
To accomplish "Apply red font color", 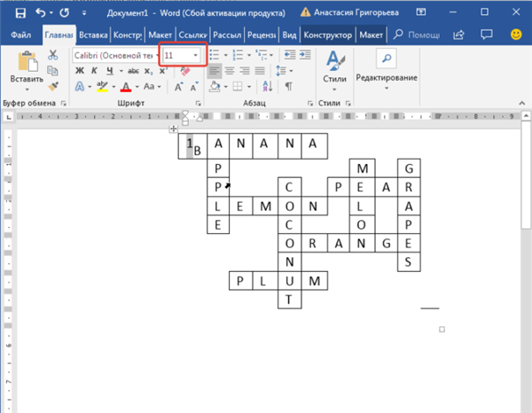I will tap(126, 87).
